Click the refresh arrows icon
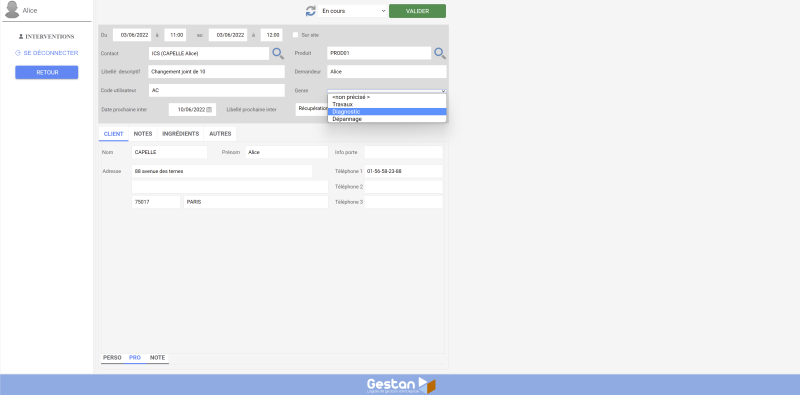The height and width of the screenshot is (395, 800). pos(310,11)
